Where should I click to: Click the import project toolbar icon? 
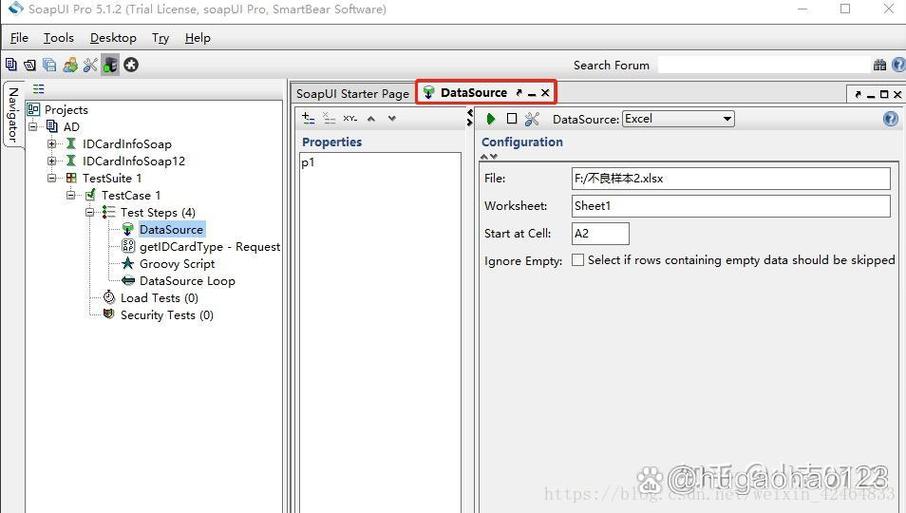(x=30, y=65)
